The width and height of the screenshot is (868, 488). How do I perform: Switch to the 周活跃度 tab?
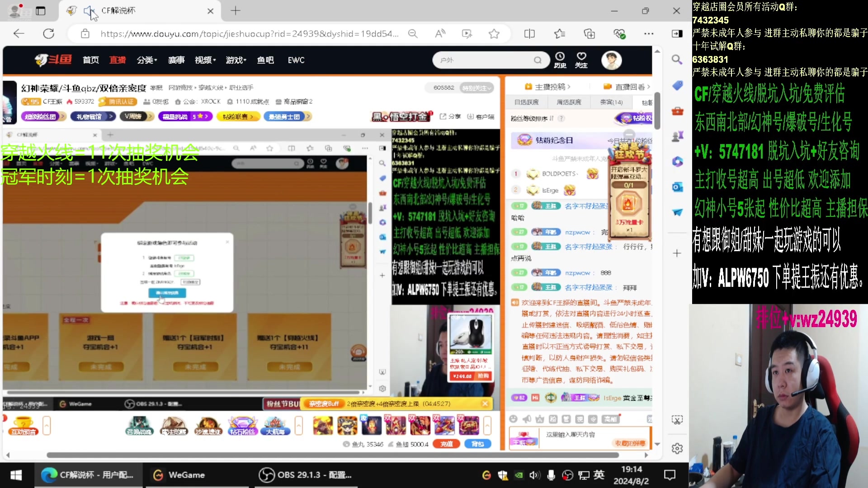click(x=569, y=102)
